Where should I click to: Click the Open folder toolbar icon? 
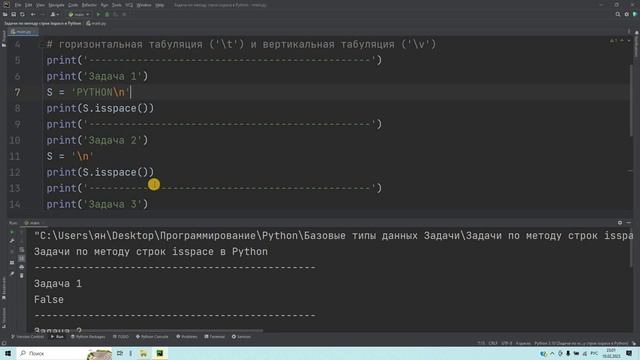pyautogui.click(x=5, y=14)
